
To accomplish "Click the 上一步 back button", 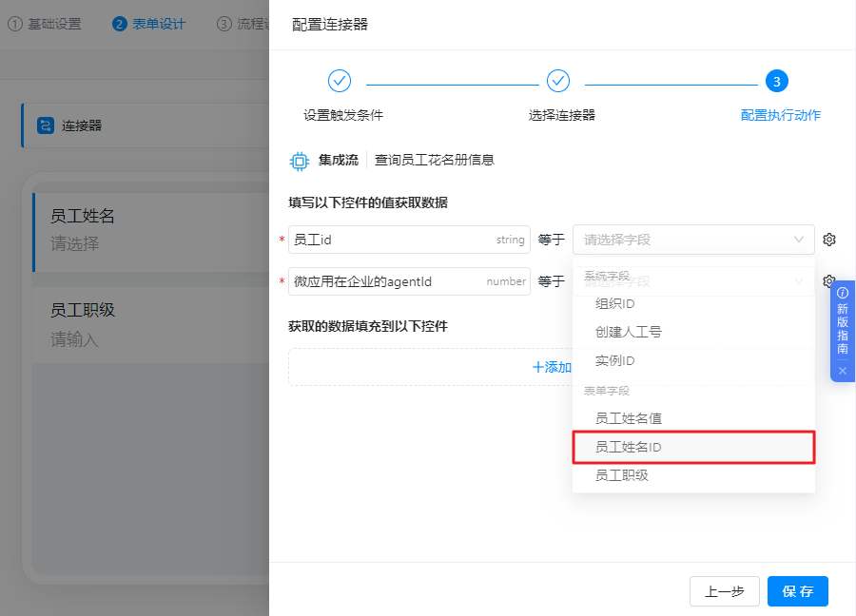I will (725, 590).
